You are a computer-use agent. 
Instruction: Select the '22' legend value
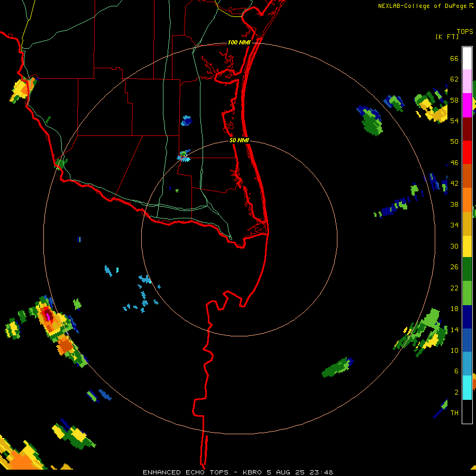coord(454,288)
